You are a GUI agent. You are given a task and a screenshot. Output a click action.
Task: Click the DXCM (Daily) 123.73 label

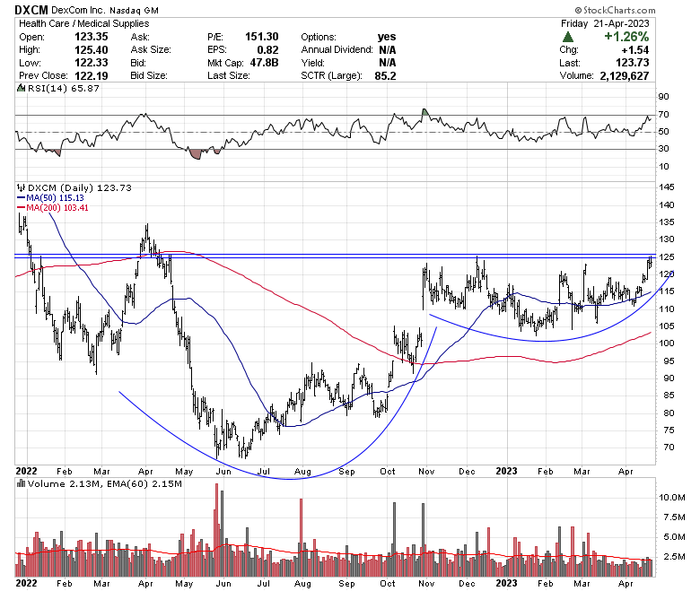point(80,187)
